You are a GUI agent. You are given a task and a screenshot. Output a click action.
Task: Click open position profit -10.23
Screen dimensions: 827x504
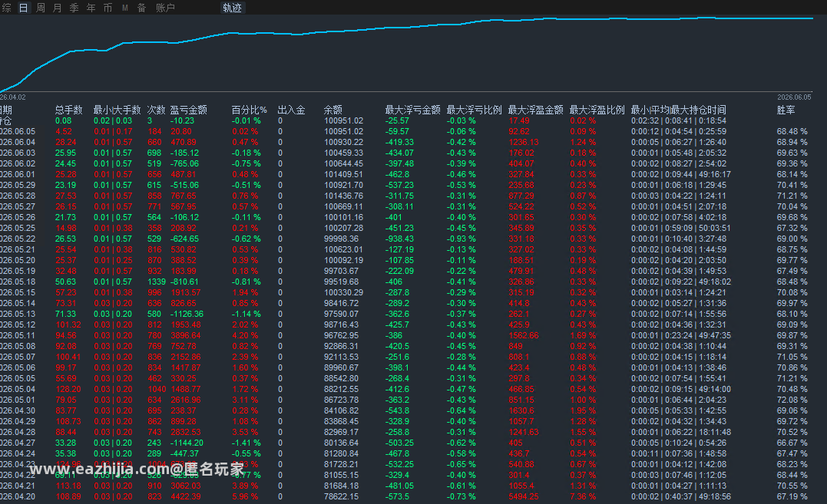pyautogui.click(x=182, y=120)
